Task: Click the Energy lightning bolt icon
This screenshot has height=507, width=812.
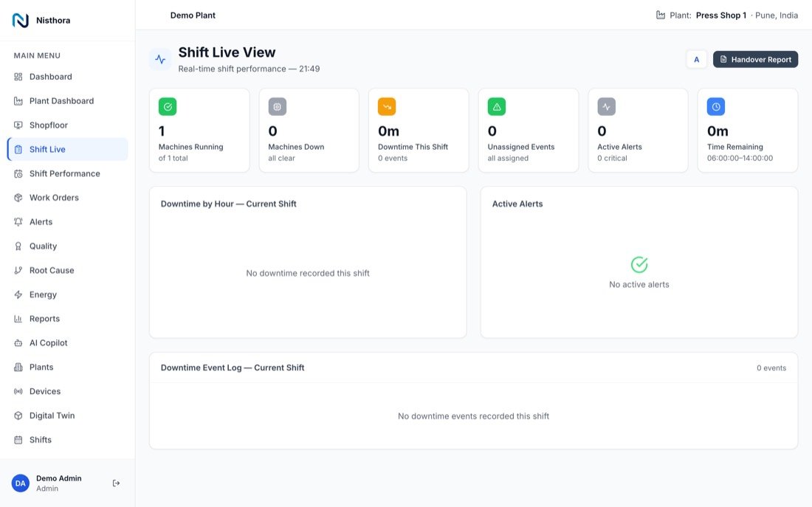Action: pyautogui.click(x=18, y=294)
